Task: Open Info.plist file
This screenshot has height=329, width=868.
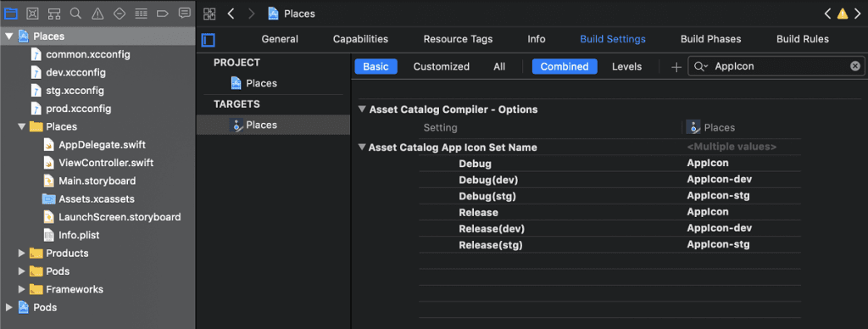Action: point(79,235)
